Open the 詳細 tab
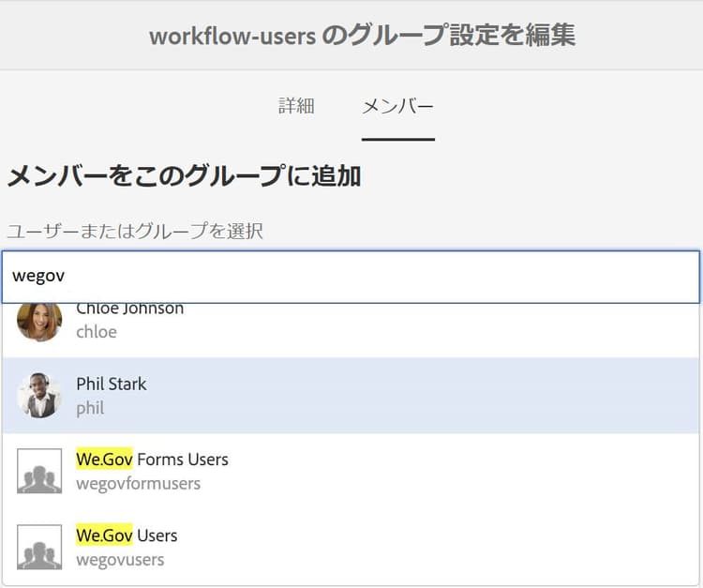The width and height of the screenshot is (703, 588). tap(296, 106)
